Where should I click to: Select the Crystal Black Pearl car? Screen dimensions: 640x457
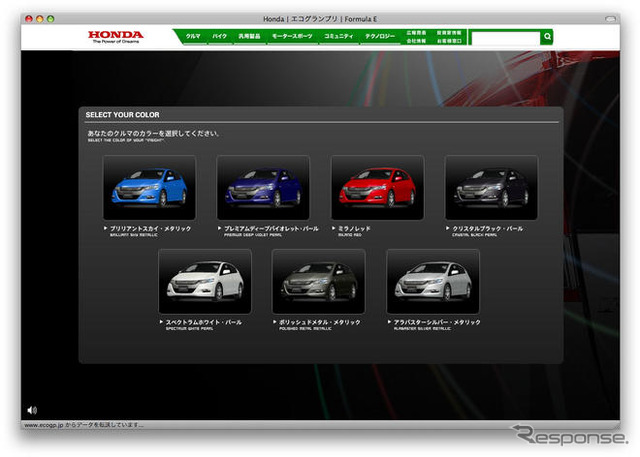(x=491, y=187)
